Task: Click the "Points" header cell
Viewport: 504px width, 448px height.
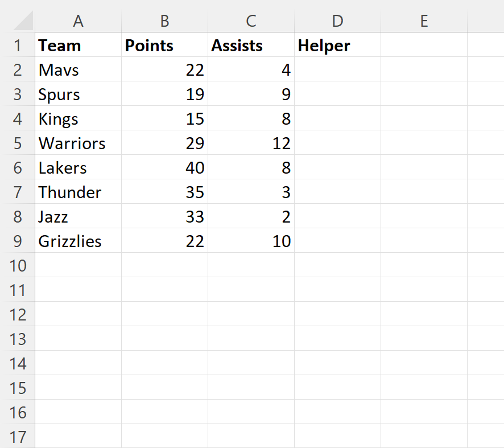Action: (x=164, y=46)
